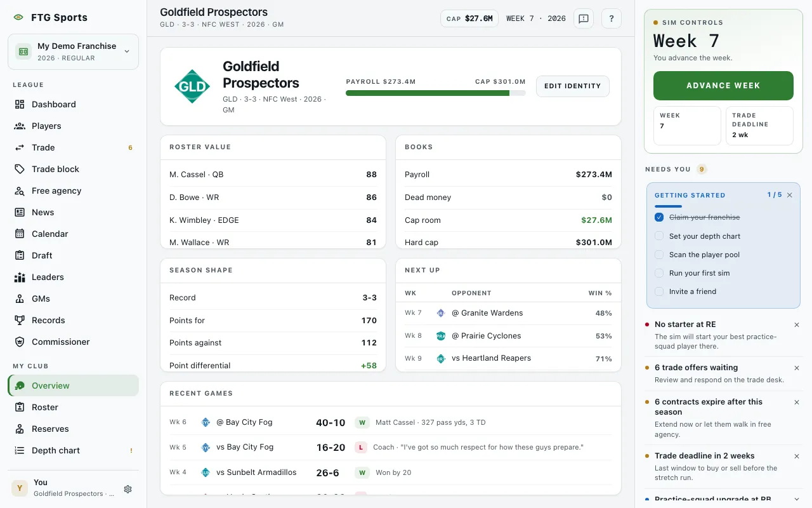Screen dimensions: 812x508
Task: Expand the My Demo Franchise switcher
Action: click(x=74, y=51)
